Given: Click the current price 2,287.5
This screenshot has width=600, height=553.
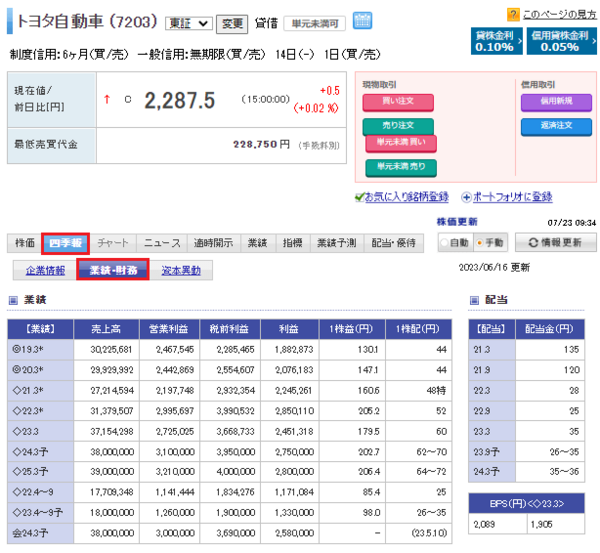Looking at the screenshot, I should (179, 101).
